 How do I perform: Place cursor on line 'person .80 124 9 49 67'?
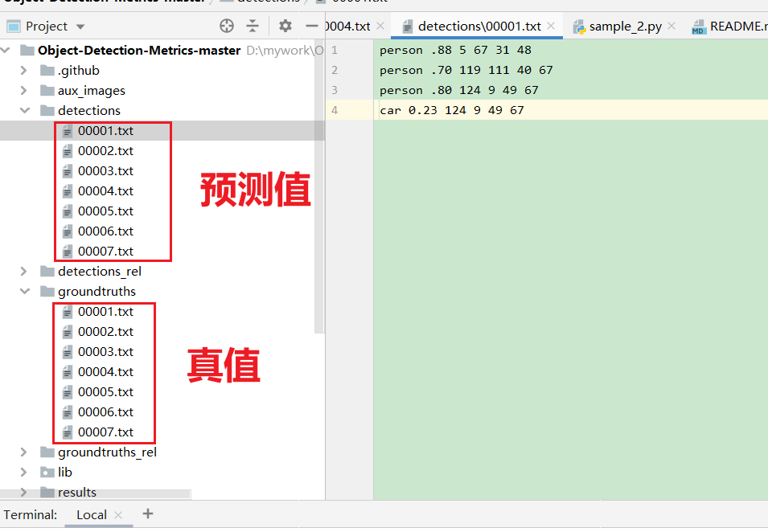[x=459, y=90]
